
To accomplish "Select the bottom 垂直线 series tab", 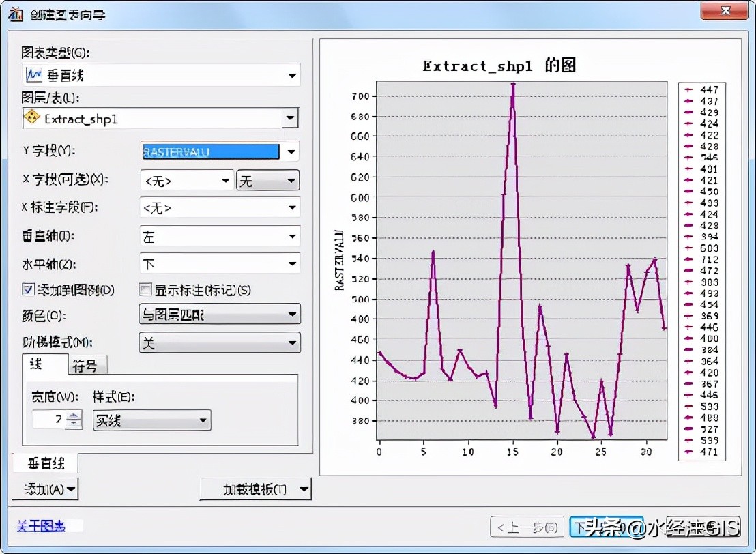I will pos(45,464).
